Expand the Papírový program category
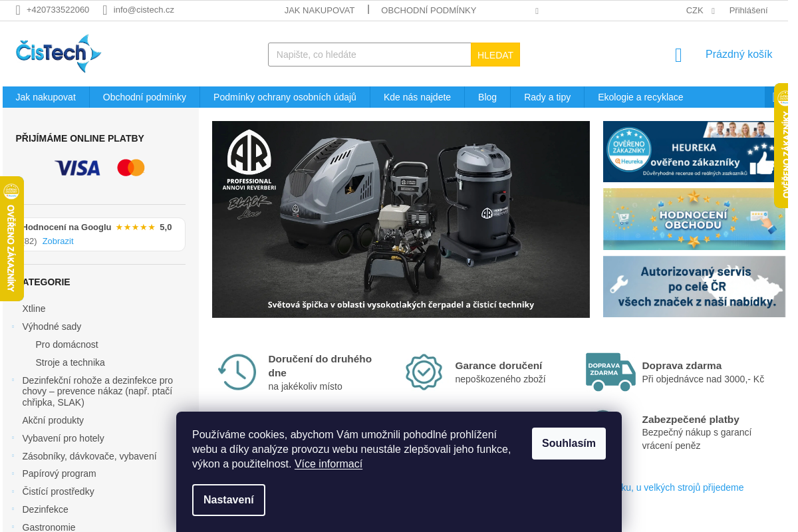This screenshot has height=532, width=798. (13, 473)
